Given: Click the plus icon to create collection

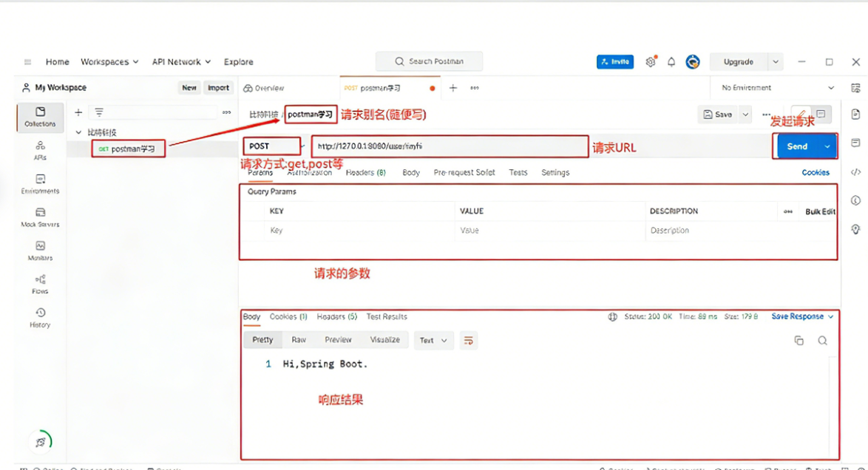Looking at the screenshot, I should click(78, 112).
